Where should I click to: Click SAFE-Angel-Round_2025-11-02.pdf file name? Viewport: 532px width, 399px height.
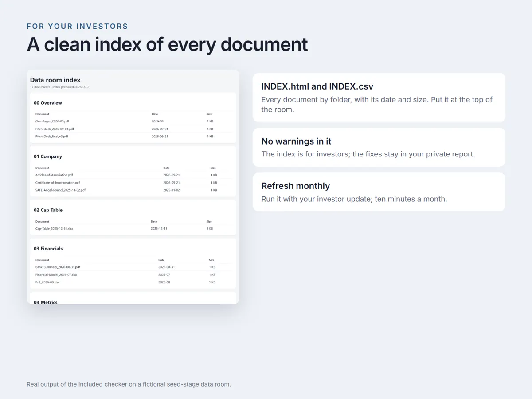(60, 190)
